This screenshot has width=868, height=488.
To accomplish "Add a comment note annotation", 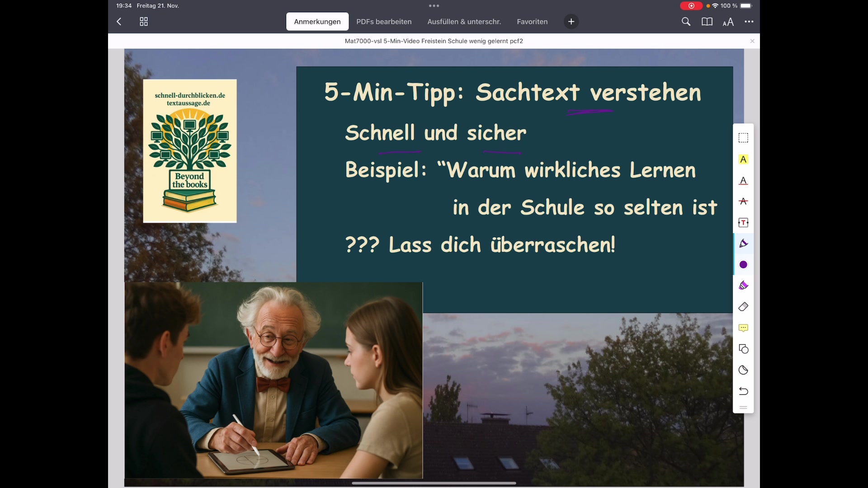I will [x=743, y=328].
